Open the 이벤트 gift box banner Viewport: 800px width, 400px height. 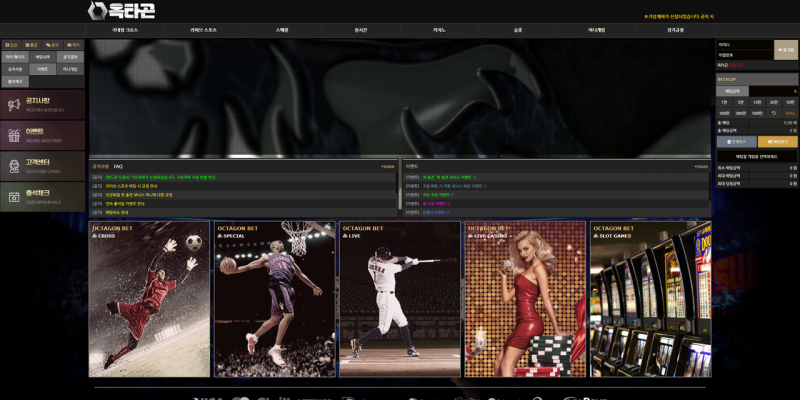(43, 135)
